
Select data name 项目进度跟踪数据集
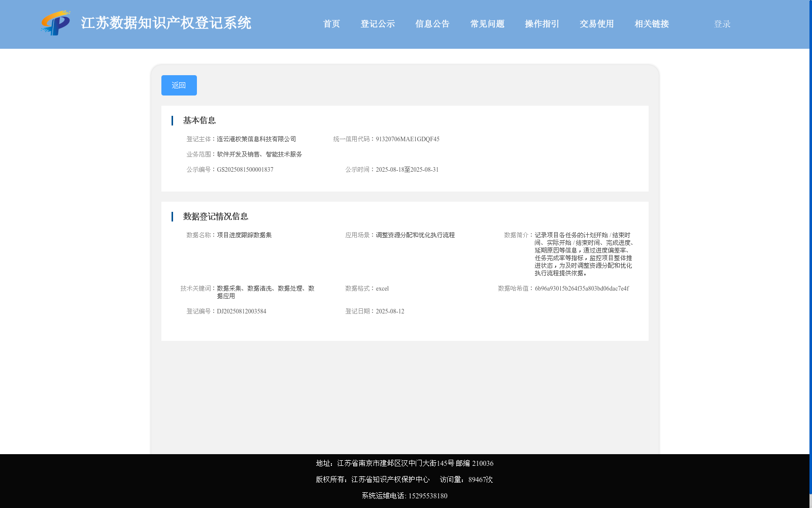tap(244, 235)
